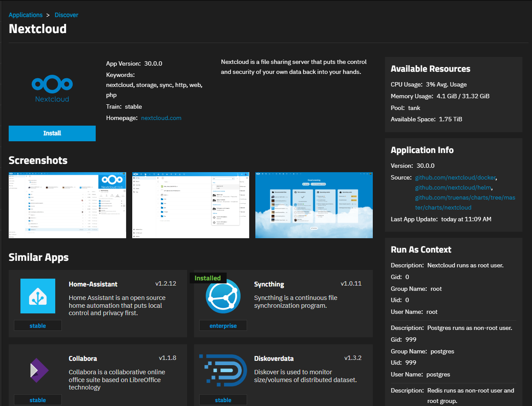
Task: Click the Nextcloud file sharing description text
Action: click(294, 67)
